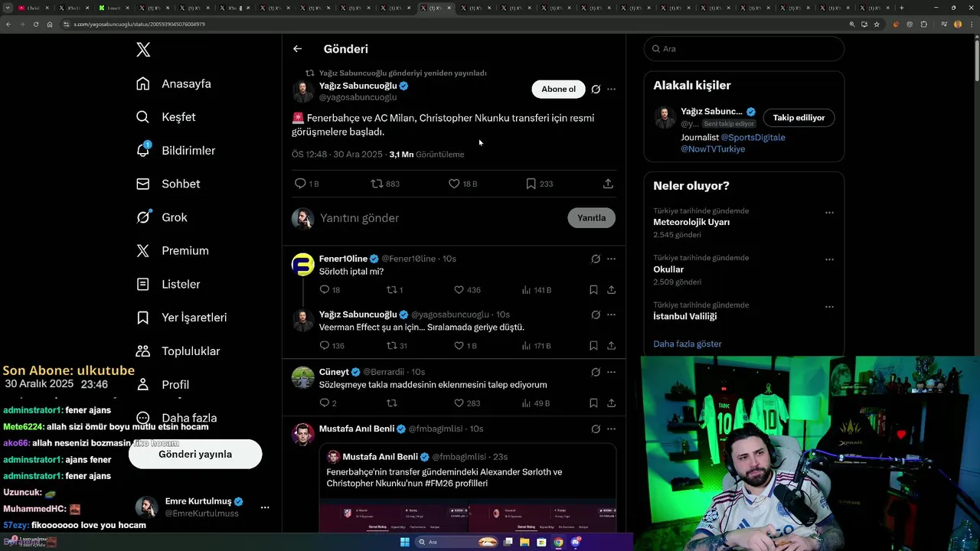The width and height of the screenshot is (980, 551).
Task: Open Yer İşaretleri
Action: click(x=181, y=318)
